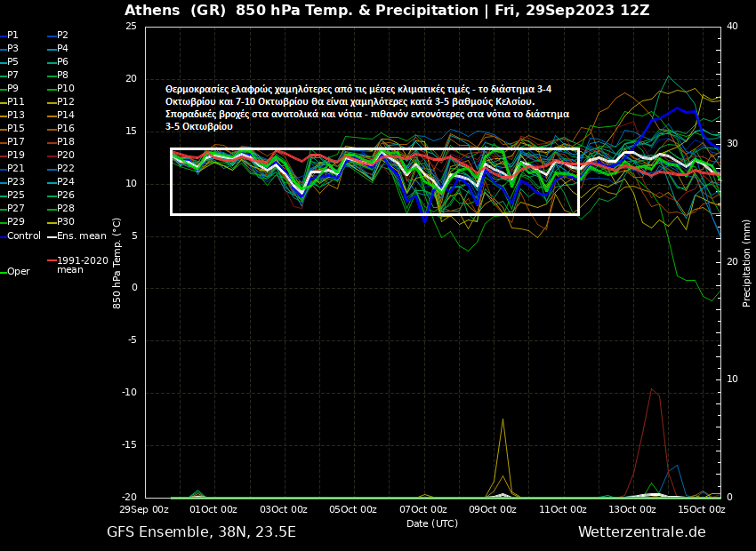
Task: Click the Greek annotation text in the chart
Action: click(x=366, y=108)
